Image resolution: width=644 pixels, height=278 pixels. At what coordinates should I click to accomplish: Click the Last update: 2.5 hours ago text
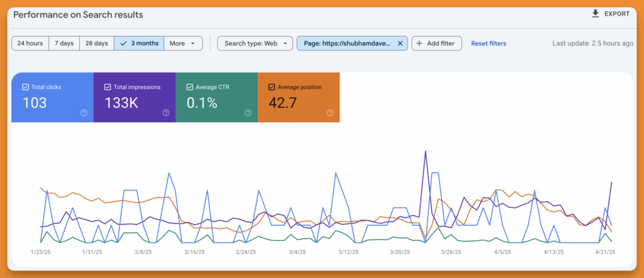[592, 43]
